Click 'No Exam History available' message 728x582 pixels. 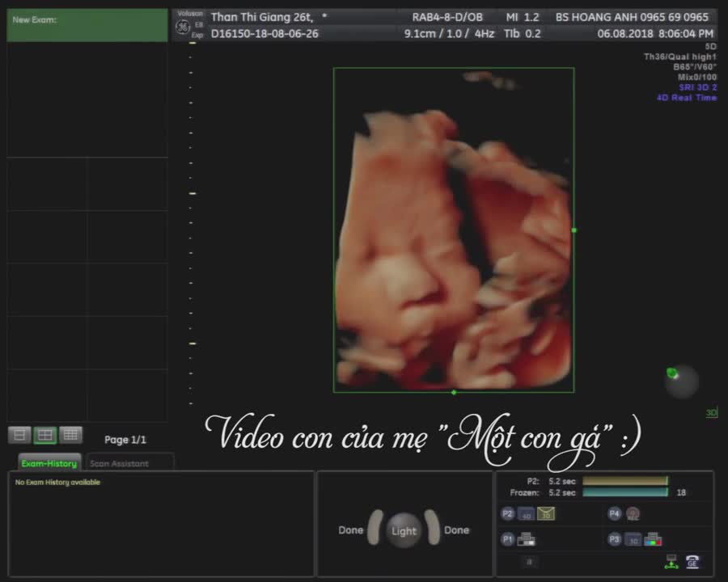57,483
